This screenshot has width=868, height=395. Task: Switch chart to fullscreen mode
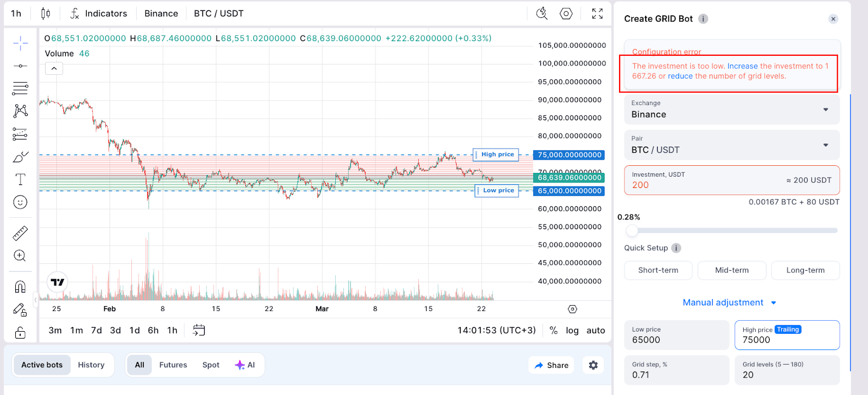597,14
